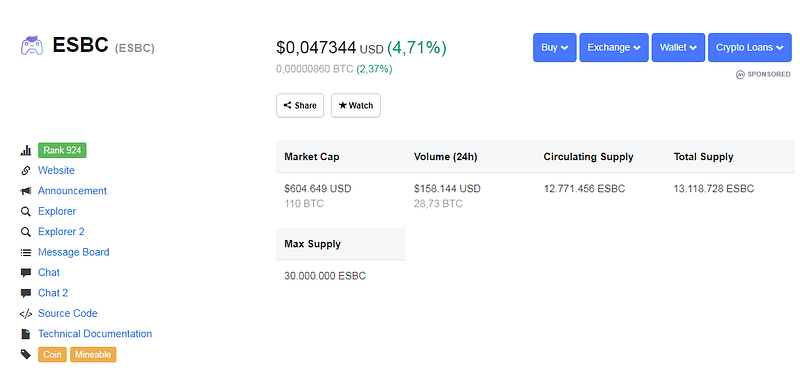Click the document icon beside Technical Documentation
Viewport: 800px width, 381px height.
click(26, 334)
